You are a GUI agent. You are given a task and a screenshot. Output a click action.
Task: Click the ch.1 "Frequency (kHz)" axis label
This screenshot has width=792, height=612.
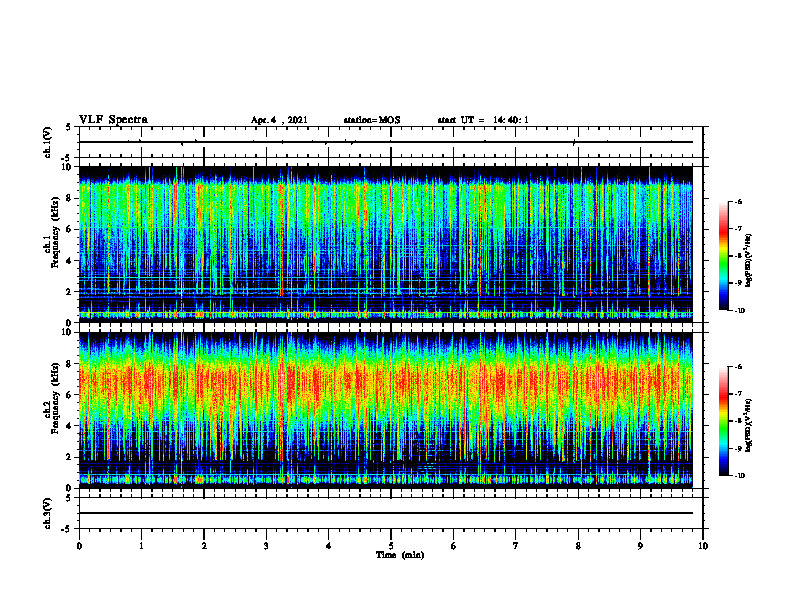pyautogui.click(x=55, y=232)
